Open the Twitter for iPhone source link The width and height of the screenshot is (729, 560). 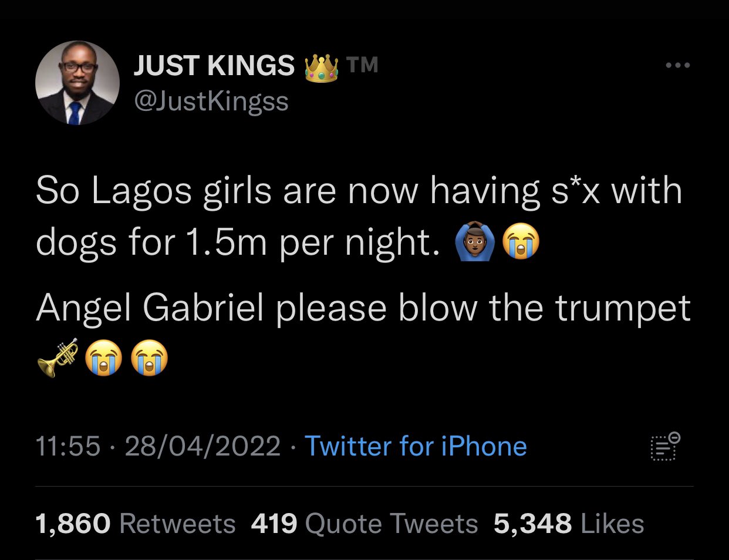click(x=416, y=446)
